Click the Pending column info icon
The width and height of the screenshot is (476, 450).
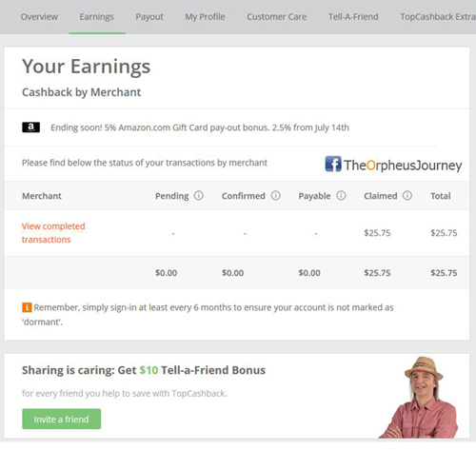pos(199,196)
